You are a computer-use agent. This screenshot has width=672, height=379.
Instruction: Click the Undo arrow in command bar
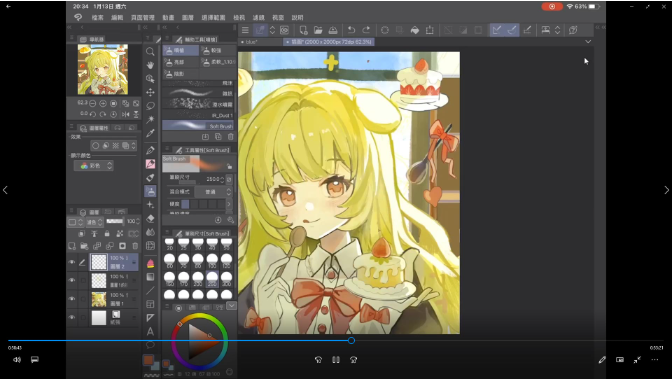[x=351, y=30]
